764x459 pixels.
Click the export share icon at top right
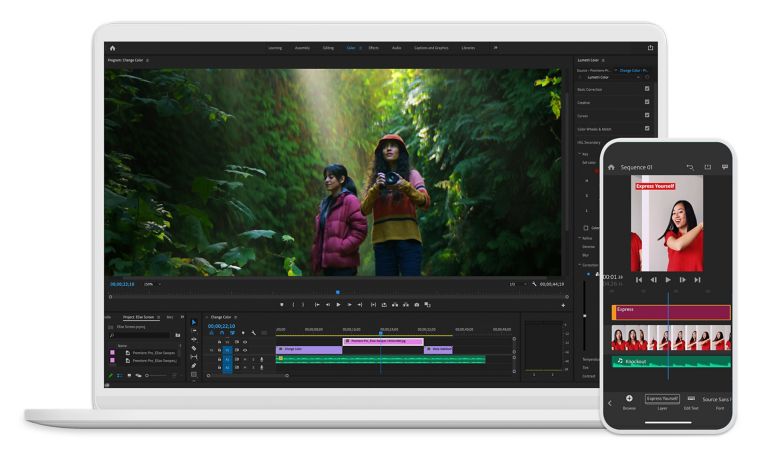coord(651,47)
